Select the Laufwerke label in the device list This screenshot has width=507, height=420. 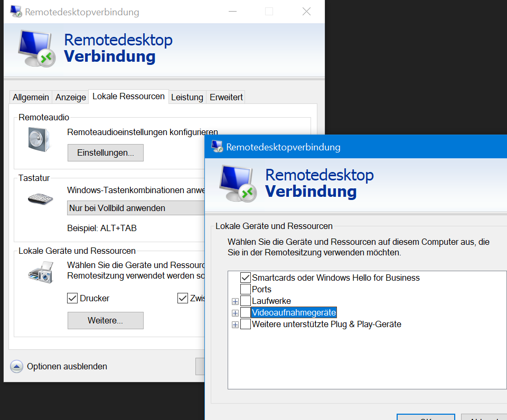point(271,301)
